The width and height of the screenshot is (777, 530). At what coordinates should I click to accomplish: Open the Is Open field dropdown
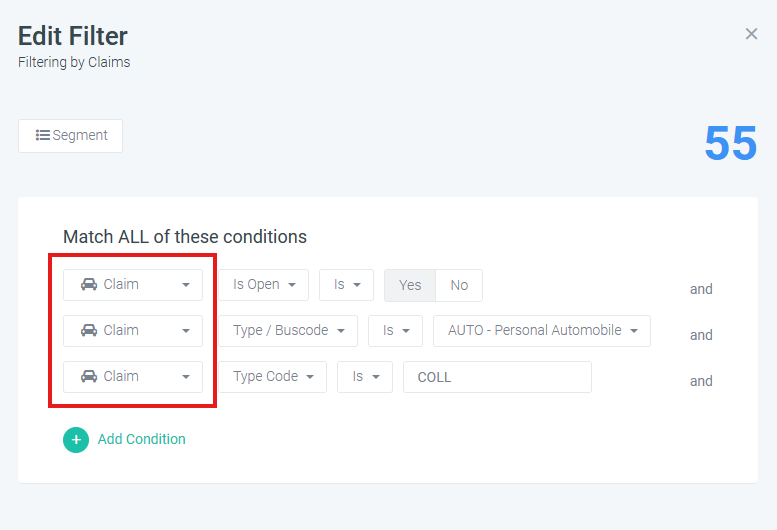click(264, 285)
